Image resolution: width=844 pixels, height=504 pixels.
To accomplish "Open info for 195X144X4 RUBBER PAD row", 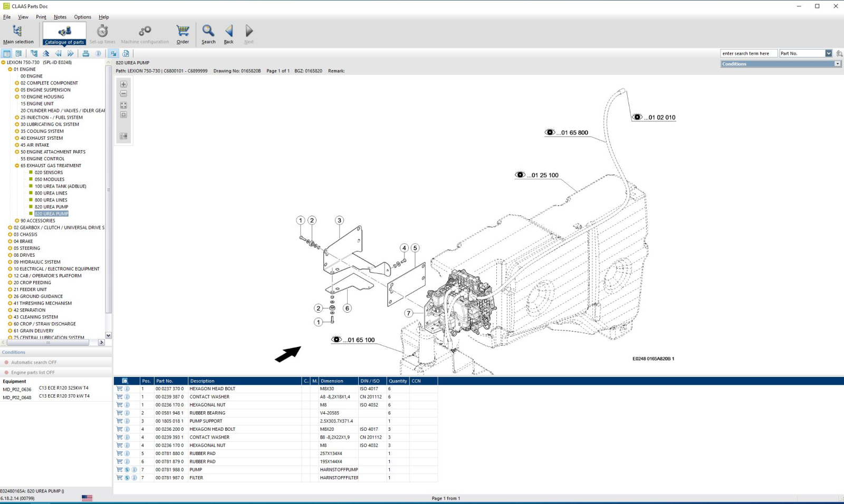I will [127, 462].
